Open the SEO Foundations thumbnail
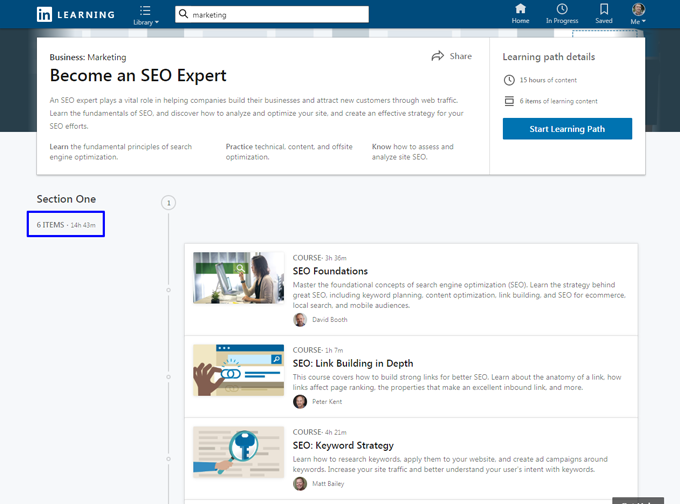The height and width of the screenshot is (504, 680). 239,278
